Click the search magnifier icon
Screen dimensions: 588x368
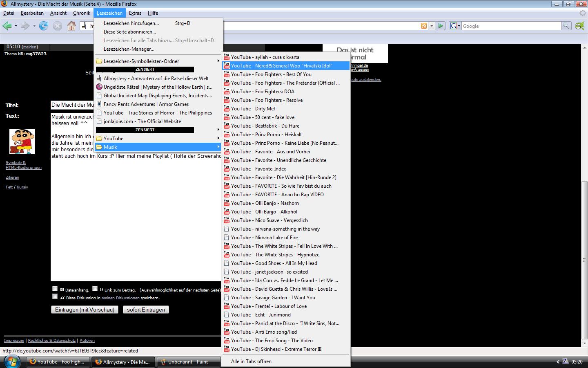pyautogui.click(x=566, y=26)
